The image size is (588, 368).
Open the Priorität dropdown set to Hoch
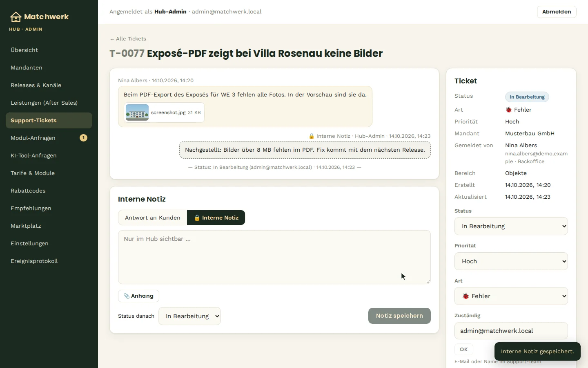(511, 261)
